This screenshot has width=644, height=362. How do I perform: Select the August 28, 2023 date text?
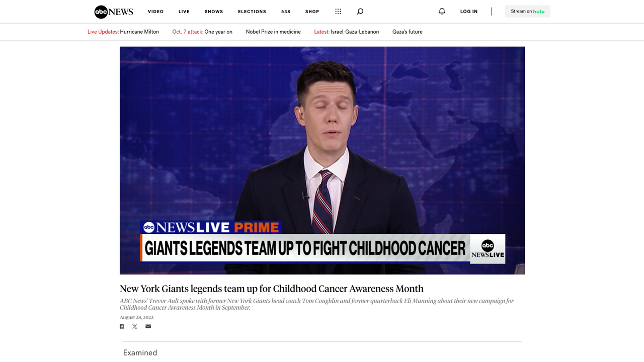[x=136, y=317]
